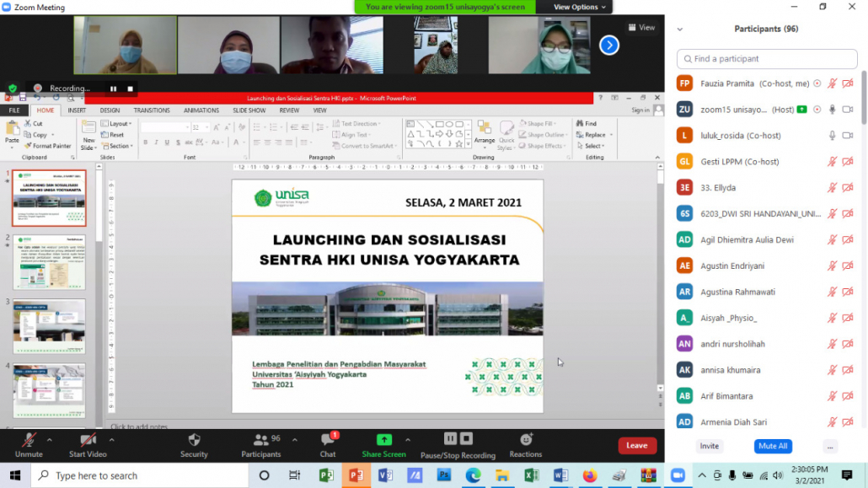Open the Security shield icon
The height and width of the screenshot is (488, 868).
pyautogui.click(x=194, y=440)
